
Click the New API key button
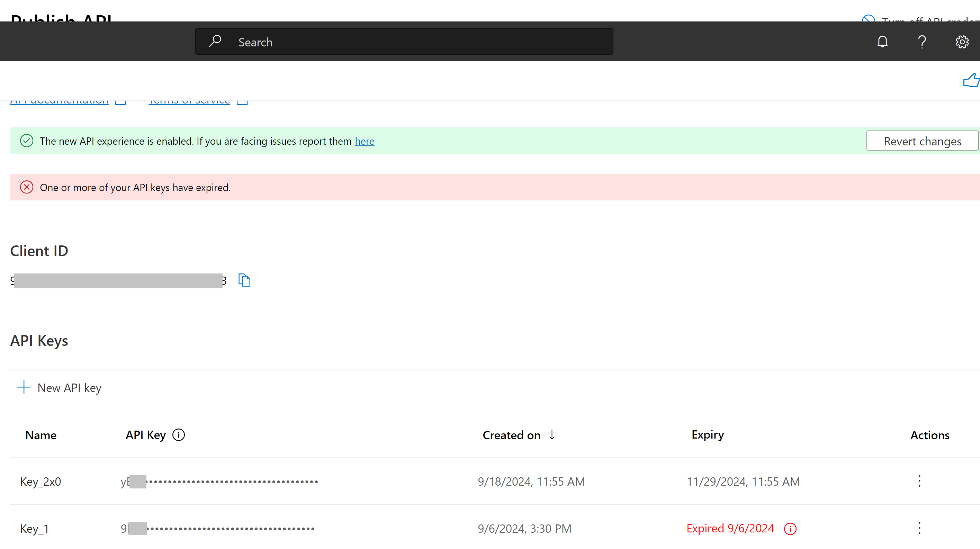(x=60, y=387)
